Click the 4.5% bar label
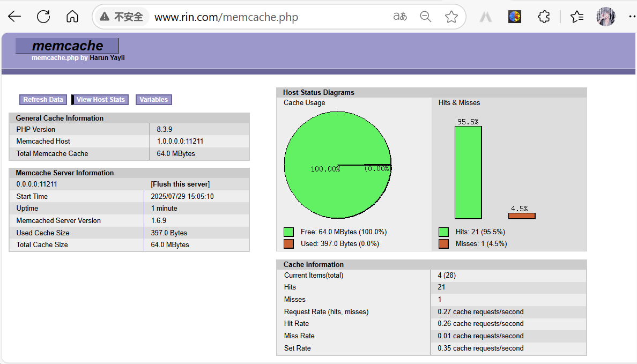The image size is (637, 364). pyautogui.click(x=519, y=209)
